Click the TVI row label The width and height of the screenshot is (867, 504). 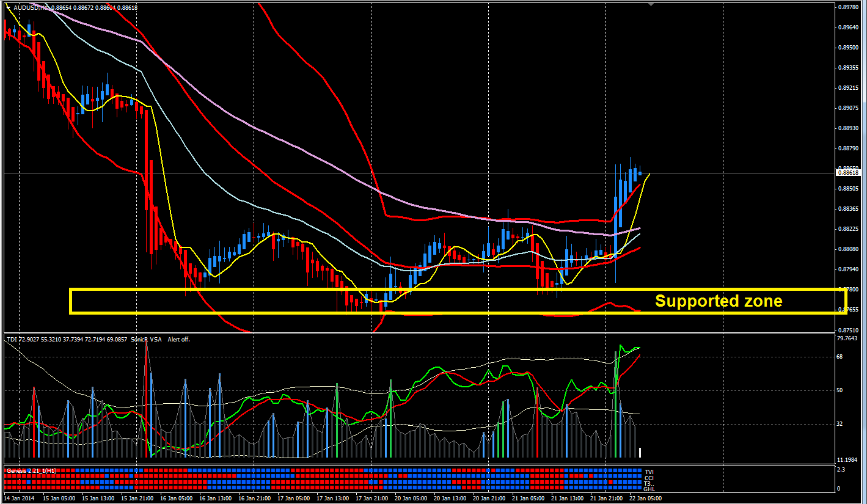(x=649, y=472)
